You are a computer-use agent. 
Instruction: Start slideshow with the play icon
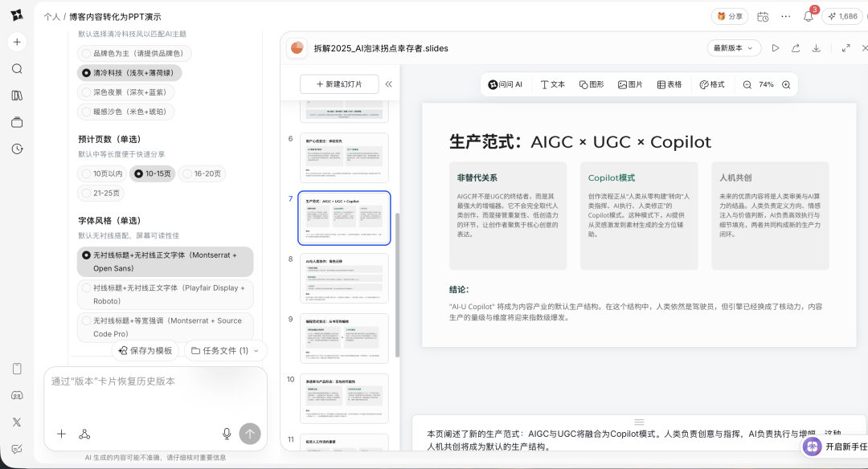pyautogui.click(x=776, y=48)
